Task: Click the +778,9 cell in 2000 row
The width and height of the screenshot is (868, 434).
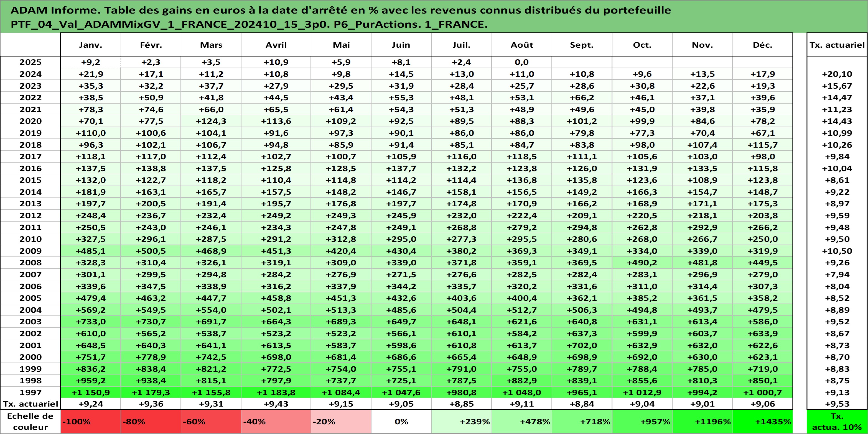Action: (151, 357)
